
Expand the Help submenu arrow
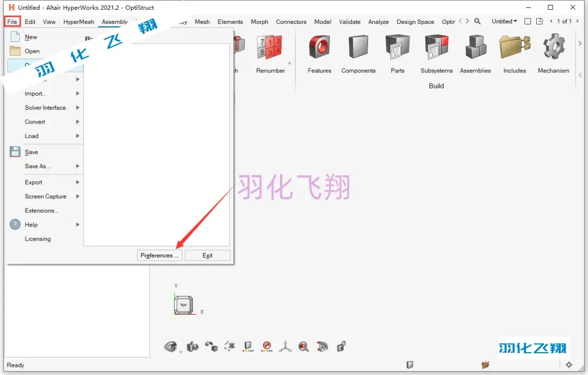78,225
